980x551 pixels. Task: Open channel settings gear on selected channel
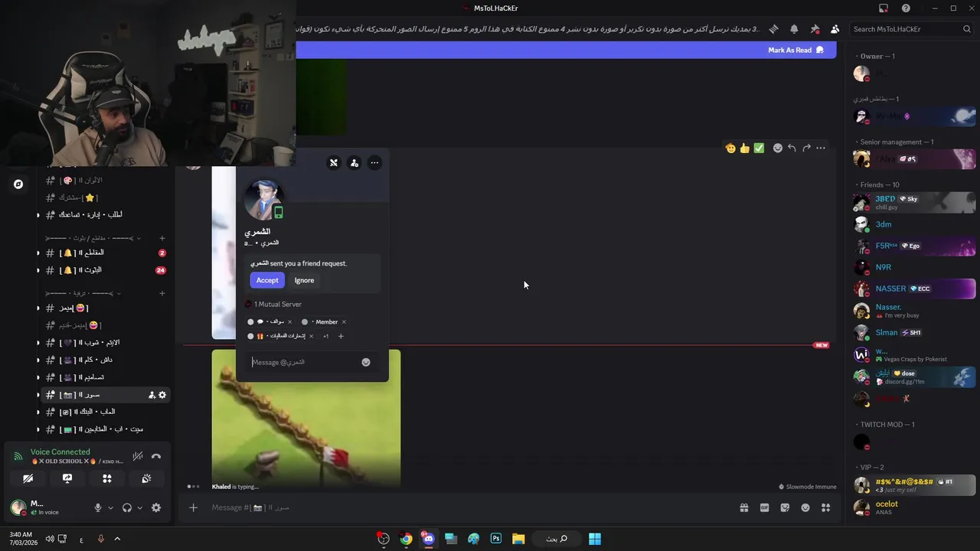click(x=162, y=395)
